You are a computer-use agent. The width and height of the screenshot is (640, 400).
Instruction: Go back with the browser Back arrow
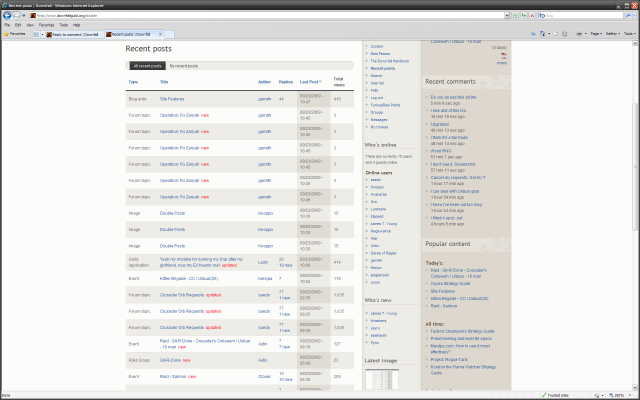(7, 16)
